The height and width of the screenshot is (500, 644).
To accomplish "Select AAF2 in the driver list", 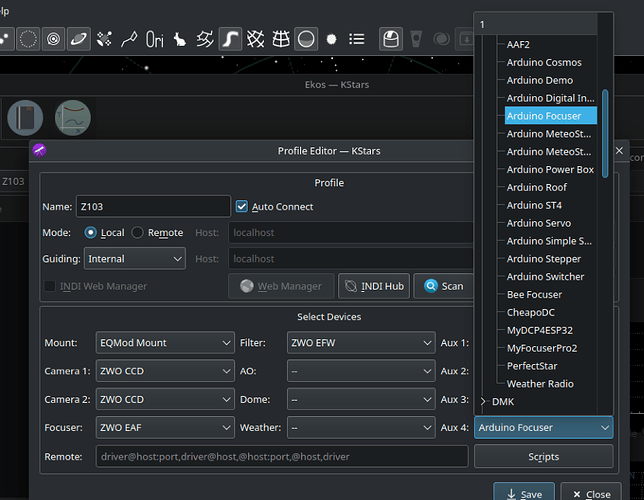I will pyautogui.click(x=518, y=44).
